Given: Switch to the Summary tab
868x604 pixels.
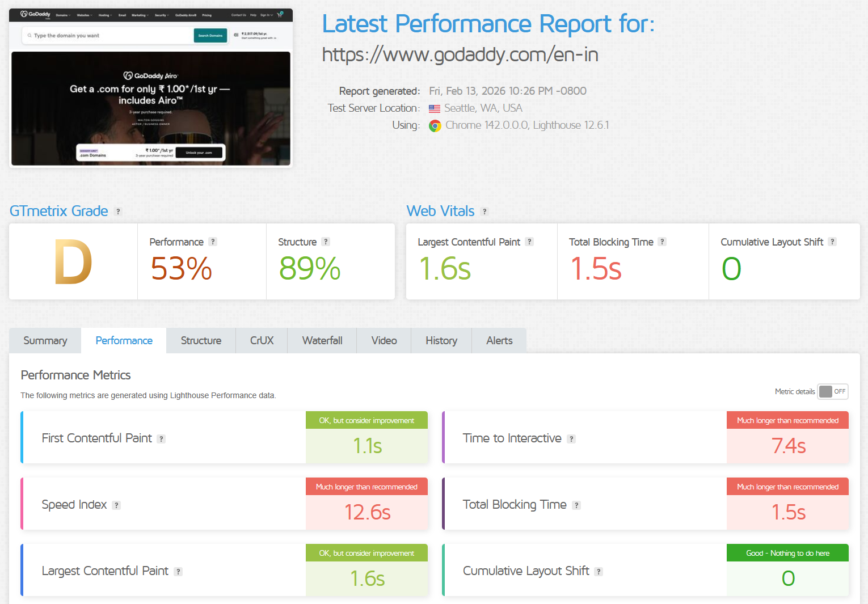Looking at the screenshot, I should [45, 340].
